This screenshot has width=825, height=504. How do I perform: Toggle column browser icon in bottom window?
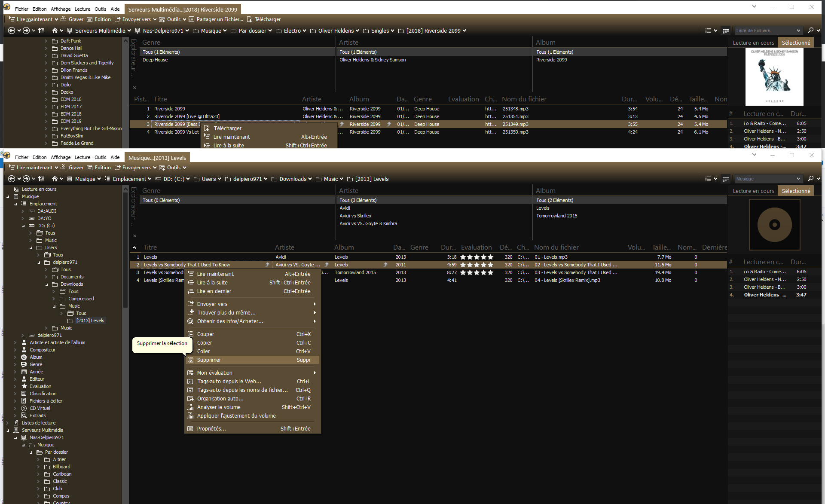[x=726, y=179]
